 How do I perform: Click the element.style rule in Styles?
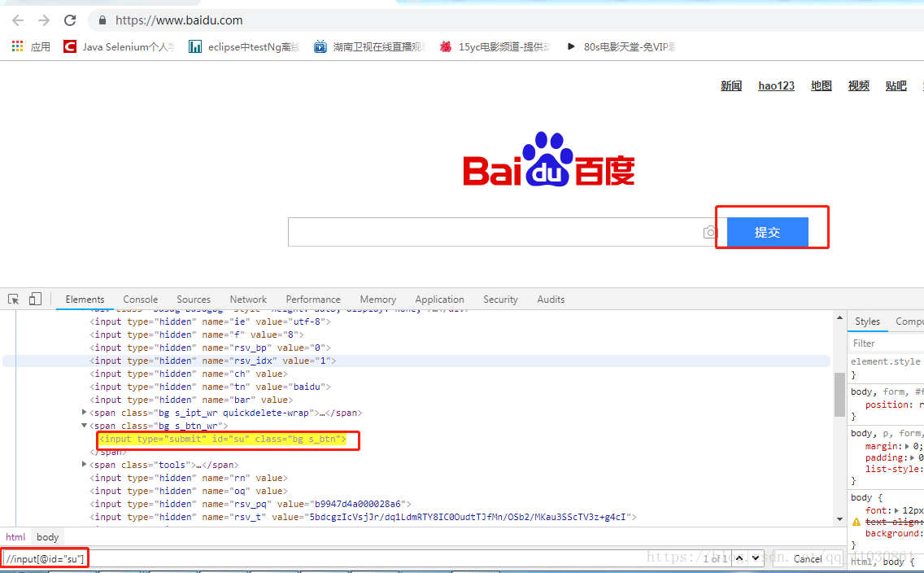pyautogui.click(x=886, y=361)
